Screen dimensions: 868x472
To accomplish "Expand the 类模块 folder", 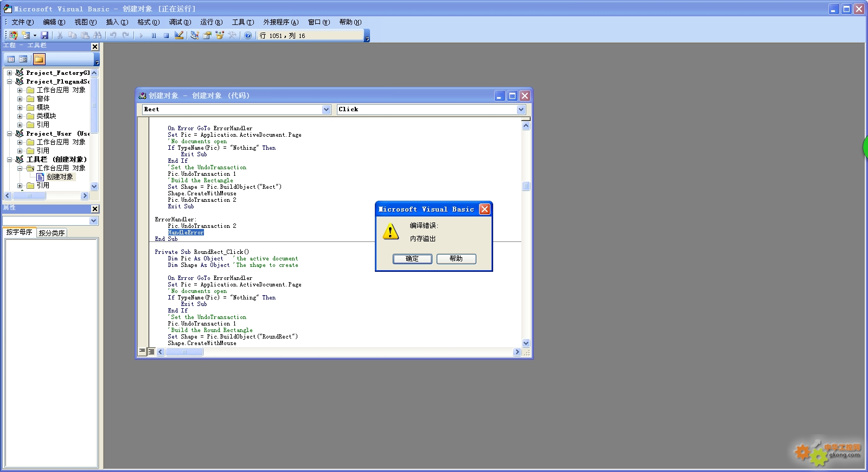I will [20, 116].
